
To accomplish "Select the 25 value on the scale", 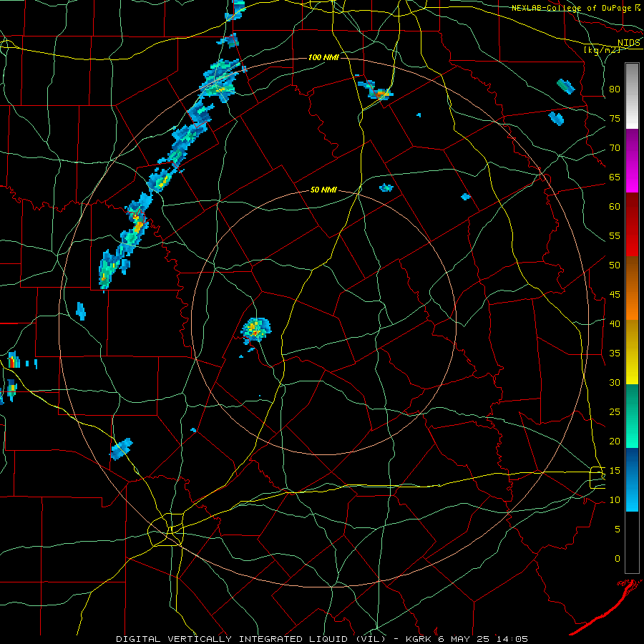I will point(615,412).
